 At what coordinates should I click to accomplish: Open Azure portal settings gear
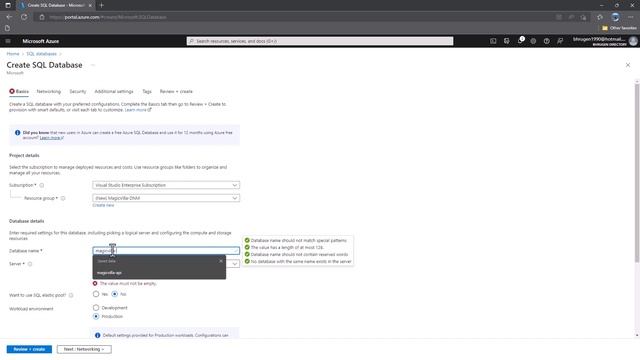pyautogui.click(x=533, y=41)
